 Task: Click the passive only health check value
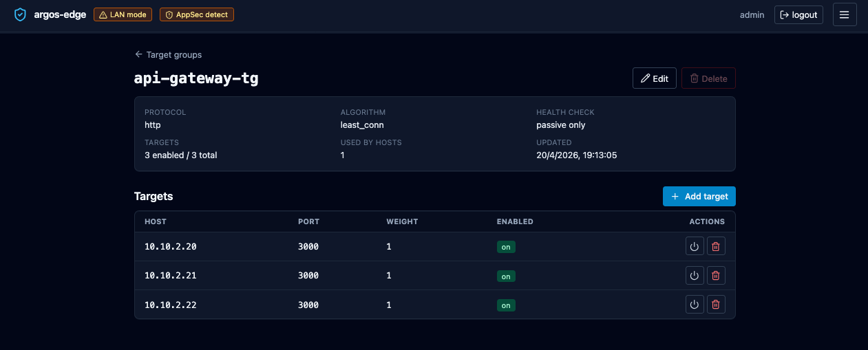(561, 125)
